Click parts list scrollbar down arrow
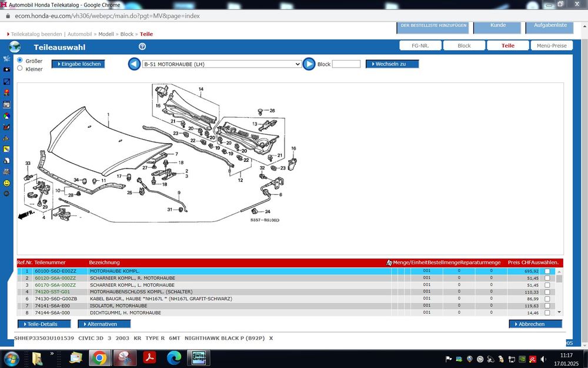Viewport: 588px width, 368px height. point(559,312)
